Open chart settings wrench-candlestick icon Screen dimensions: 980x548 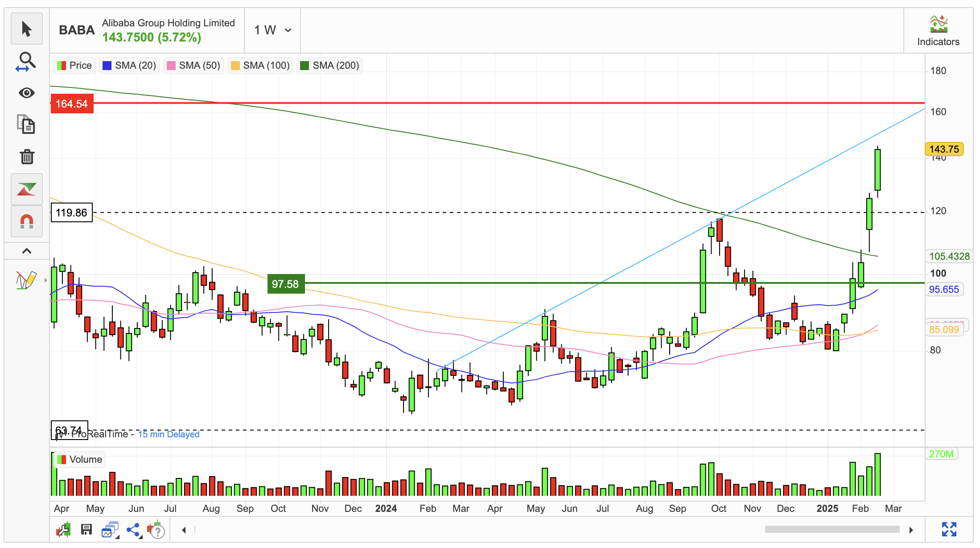tap(64, 530)
